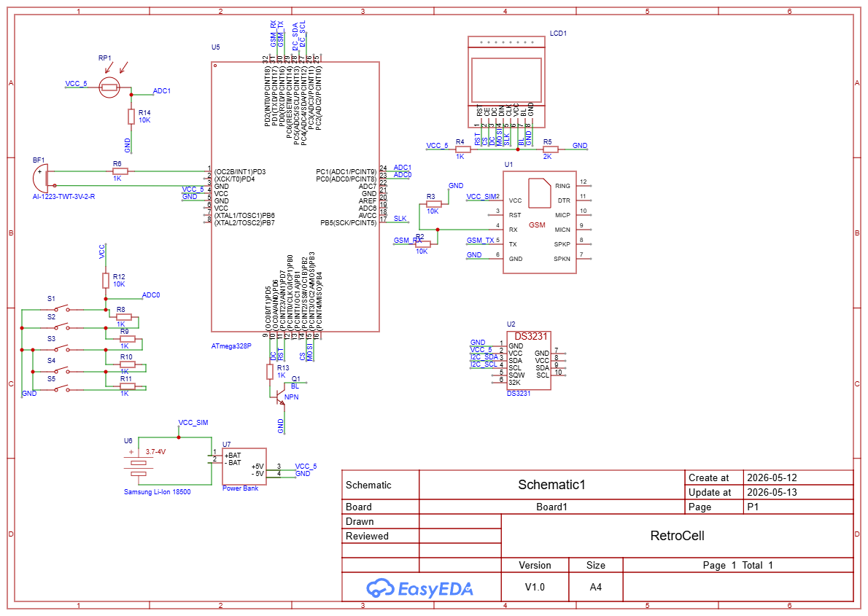
Task: Select the R10 1K resistor symbol
Action: coord(128,364)
